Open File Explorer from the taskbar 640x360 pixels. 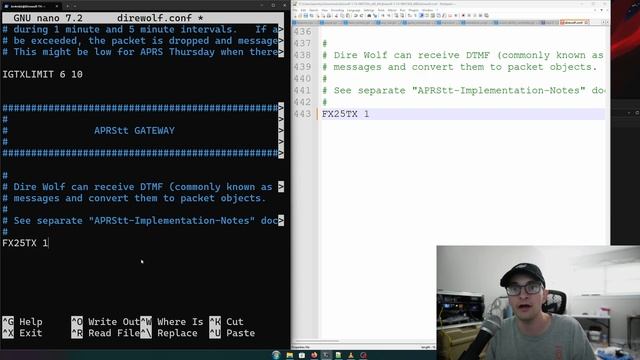tap(290, 355)
